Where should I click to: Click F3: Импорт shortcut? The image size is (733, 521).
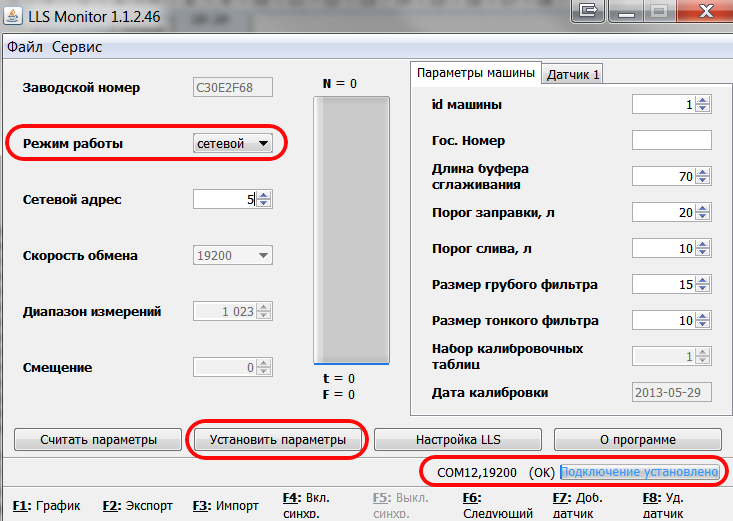[x=226, y=506]
